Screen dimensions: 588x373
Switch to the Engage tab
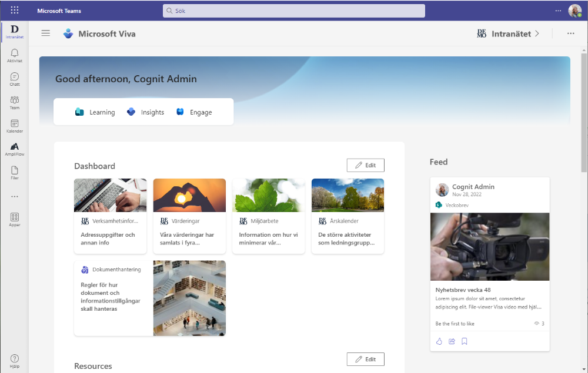pyautogui.click(x=194, y=112)
